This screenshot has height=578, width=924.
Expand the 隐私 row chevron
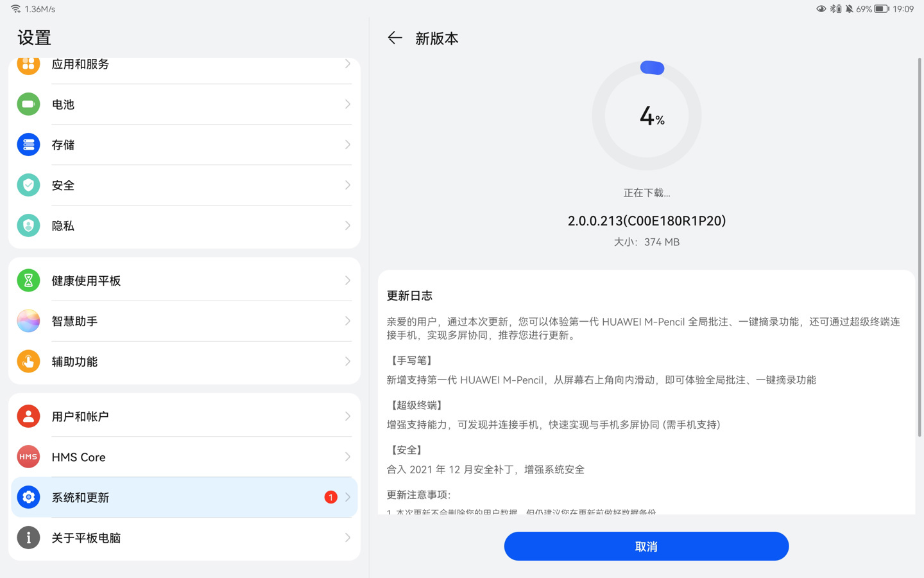click(347, 225)
